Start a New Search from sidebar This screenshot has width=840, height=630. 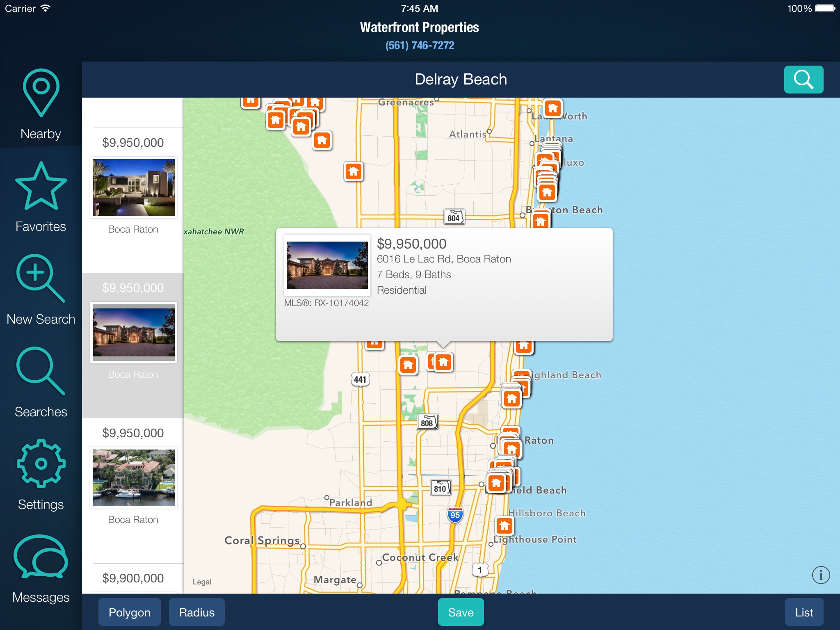pyautogui.click(x=41, y=279)
